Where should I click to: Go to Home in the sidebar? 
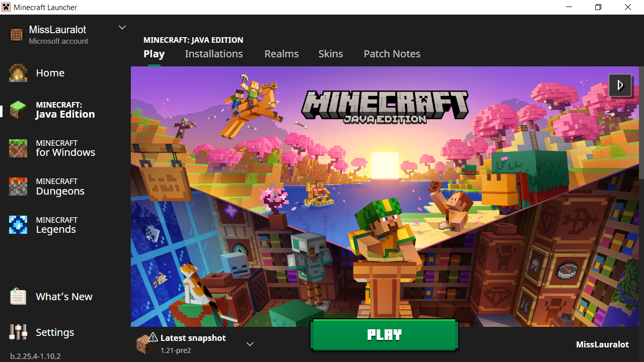pos(50,73)
